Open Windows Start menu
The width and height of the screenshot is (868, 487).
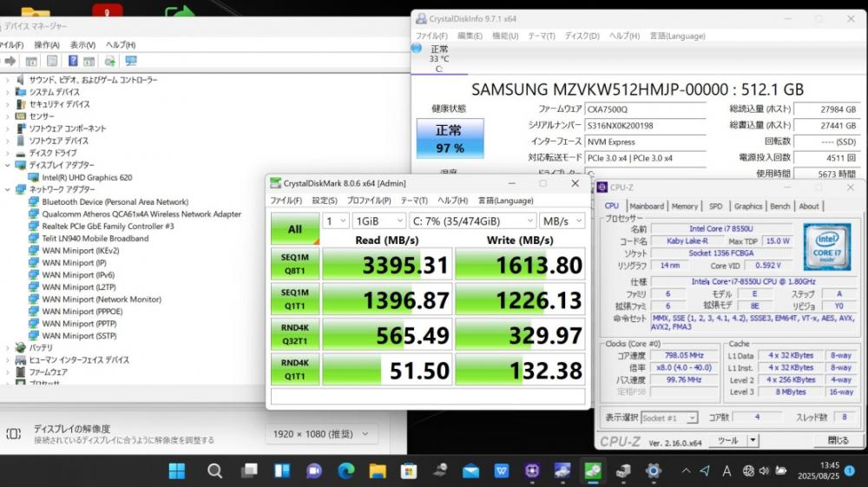tap(176, 471)
